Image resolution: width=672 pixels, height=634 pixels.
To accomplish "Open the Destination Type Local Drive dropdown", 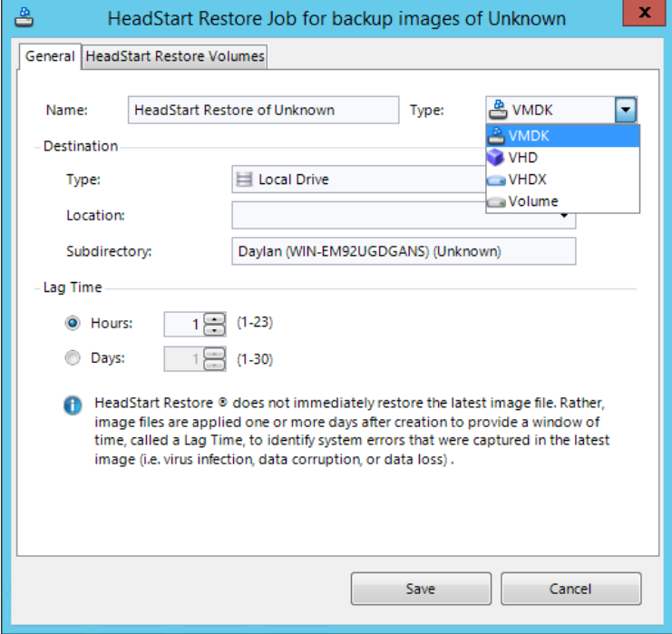I will click(359, 180).
